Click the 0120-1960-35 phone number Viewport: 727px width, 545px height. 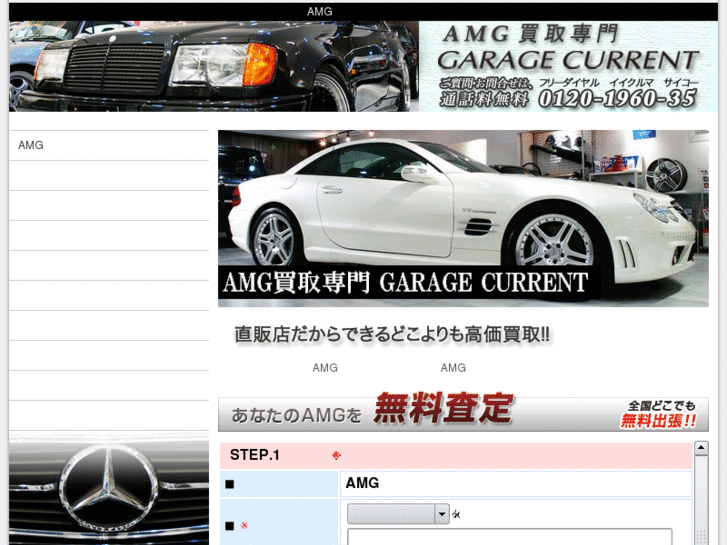[617, 98]
